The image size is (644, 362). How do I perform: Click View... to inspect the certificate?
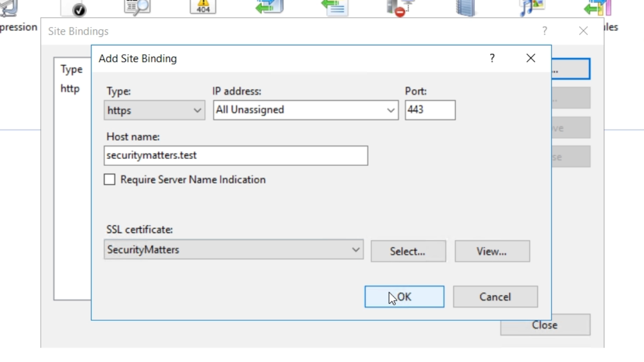coord(492,251)
